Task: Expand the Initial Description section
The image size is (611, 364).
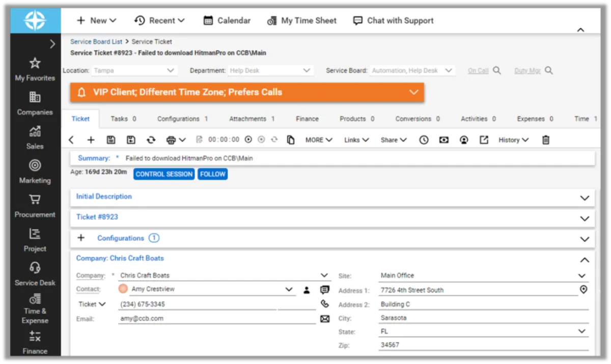Action: coord(585,198)
